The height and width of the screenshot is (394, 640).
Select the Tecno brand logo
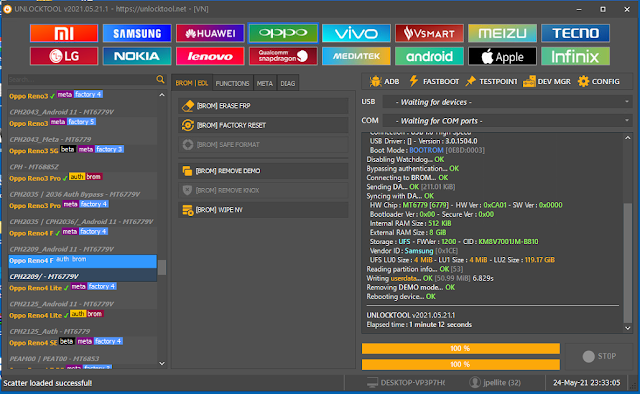pos(575,33)
